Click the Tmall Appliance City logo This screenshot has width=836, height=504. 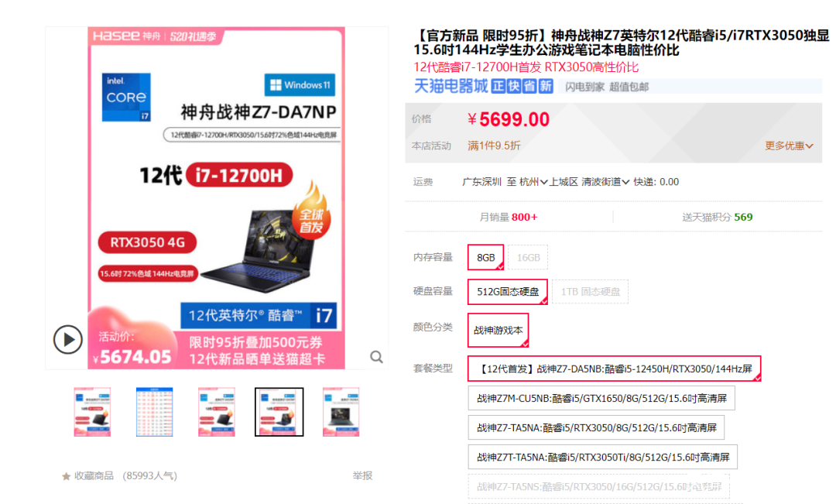[451, 86]
